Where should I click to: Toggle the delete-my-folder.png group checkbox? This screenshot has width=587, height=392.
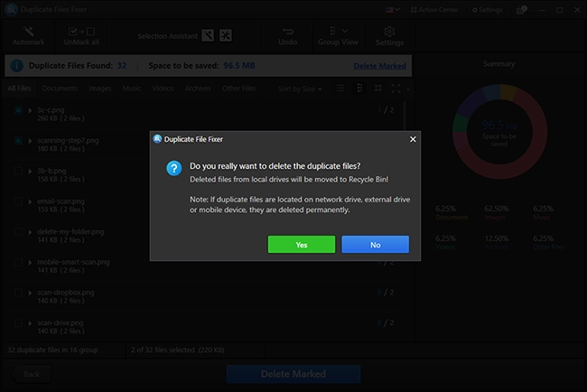[x=18, y=232]
